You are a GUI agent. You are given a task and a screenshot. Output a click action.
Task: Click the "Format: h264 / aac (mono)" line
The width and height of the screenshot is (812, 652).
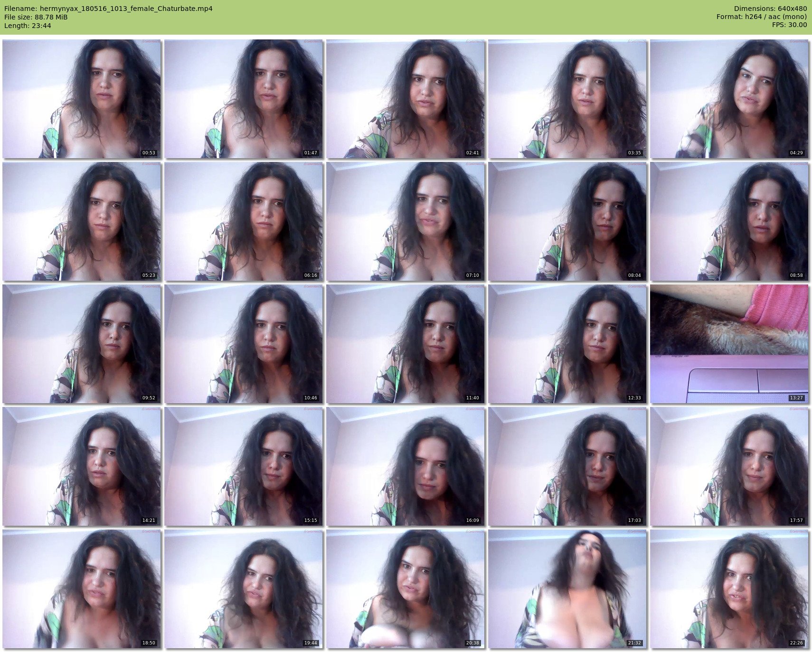point(762,17)
